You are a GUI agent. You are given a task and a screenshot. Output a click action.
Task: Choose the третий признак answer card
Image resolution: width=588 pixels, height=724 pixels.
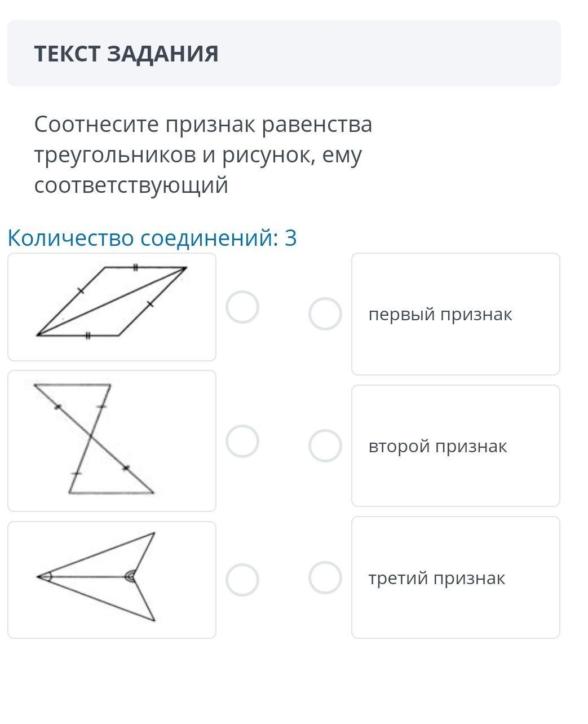point(456,577)
